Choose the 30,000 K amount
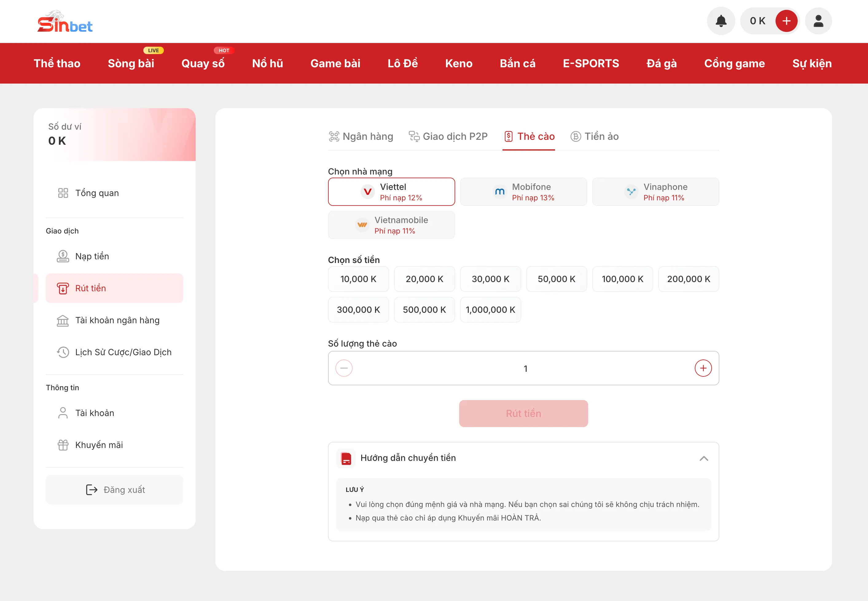868x601 pixels. [x=491, y=279]
